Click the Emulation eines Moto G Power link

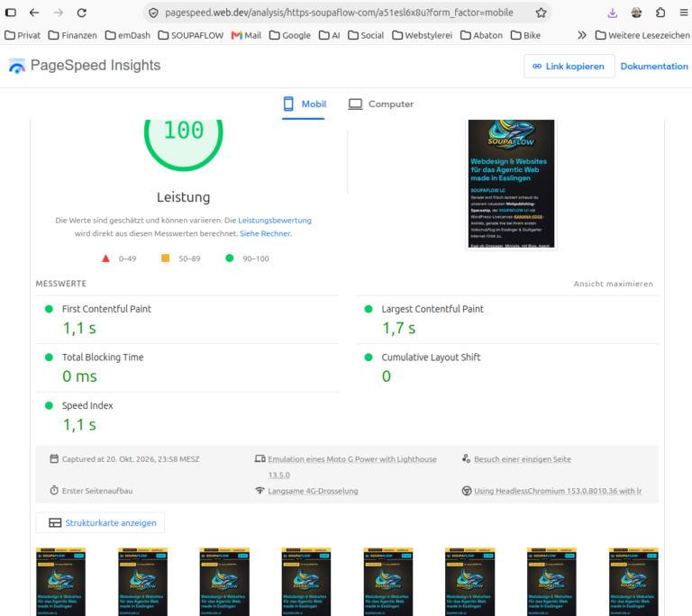coord(352,467)
